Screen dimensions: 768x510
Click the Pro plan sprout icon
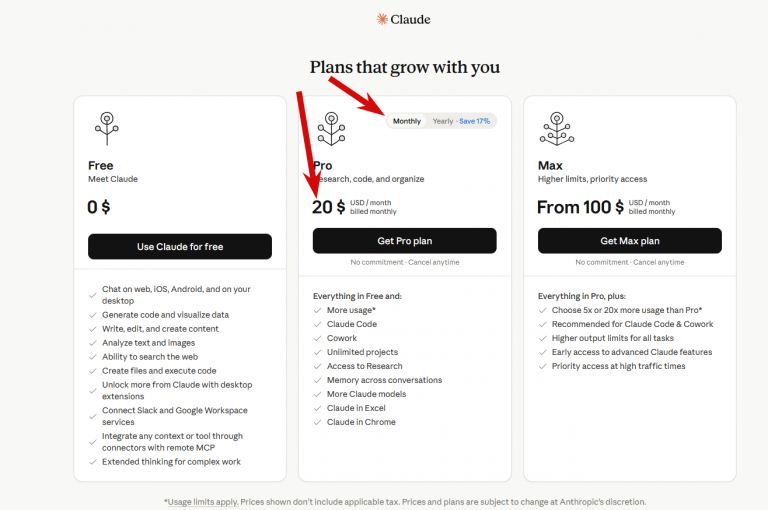[331, 128]
